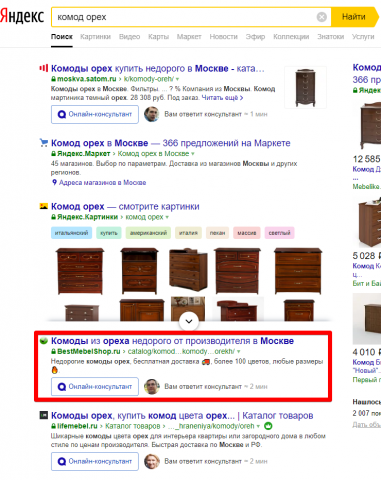Click the Яндекс logo
The height and width of the screenshot is (480, 381).
22,16
